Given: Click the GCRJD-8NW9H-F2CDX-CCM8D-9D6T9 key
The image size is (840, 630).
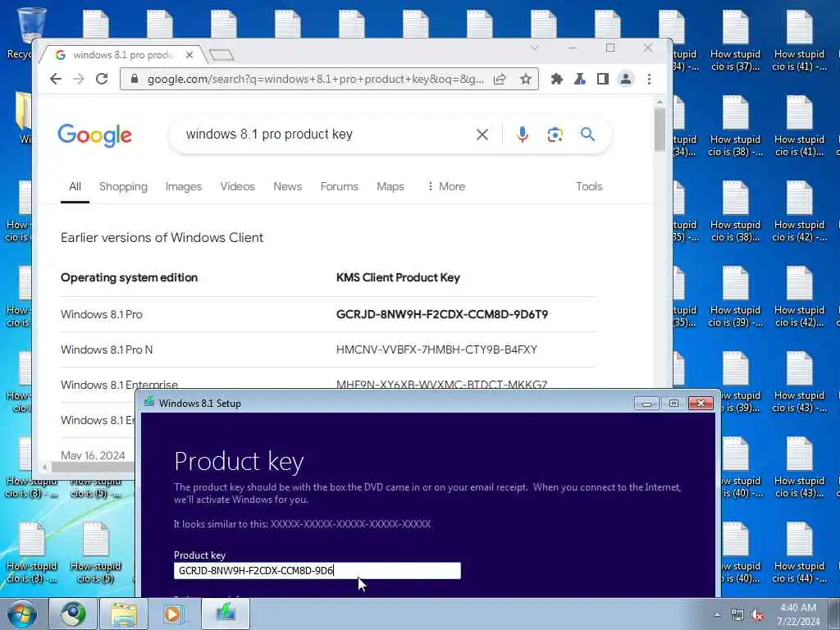Looking at the screenshot, I should click(x=442, y=314).
